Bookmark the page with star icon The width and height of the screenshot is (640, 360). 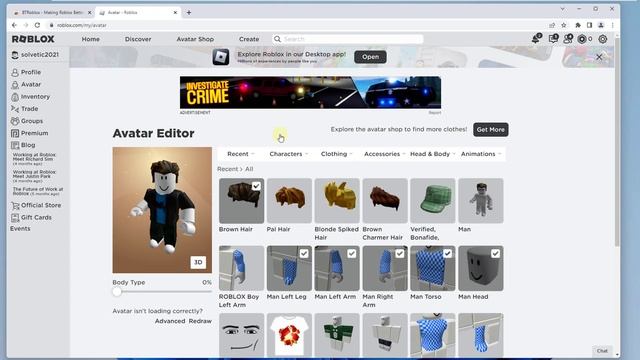564,25
